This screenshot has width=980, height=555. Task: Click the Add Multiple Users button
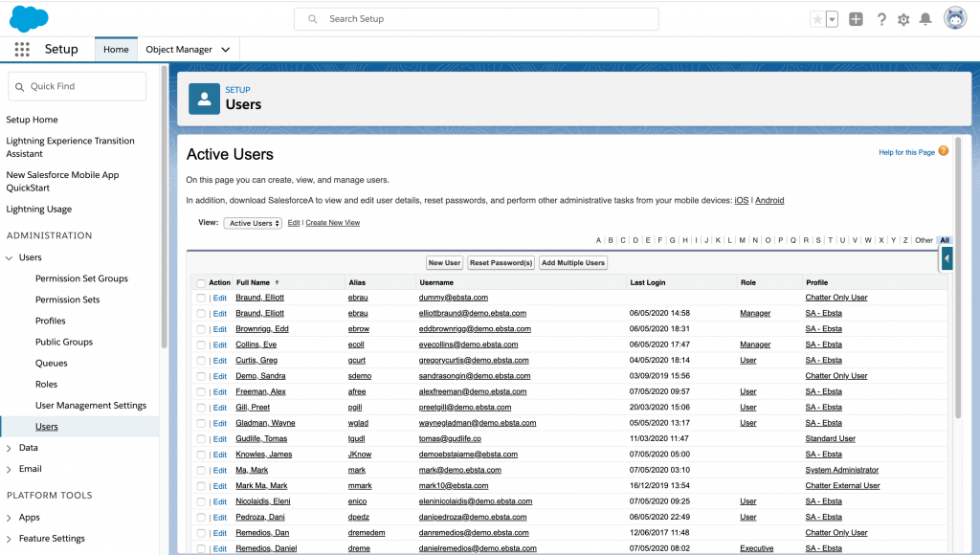(573, 262)
